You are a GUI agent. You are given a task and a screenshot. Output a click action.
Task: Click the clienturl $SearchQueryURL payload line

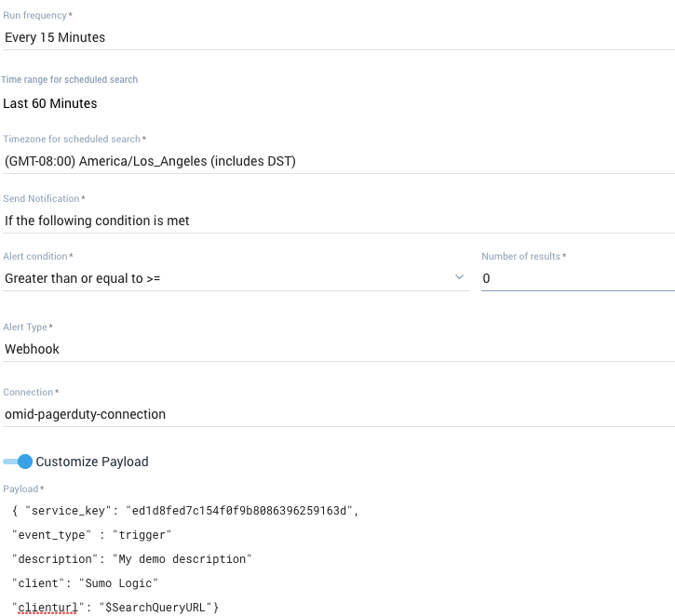coord(115,608)
